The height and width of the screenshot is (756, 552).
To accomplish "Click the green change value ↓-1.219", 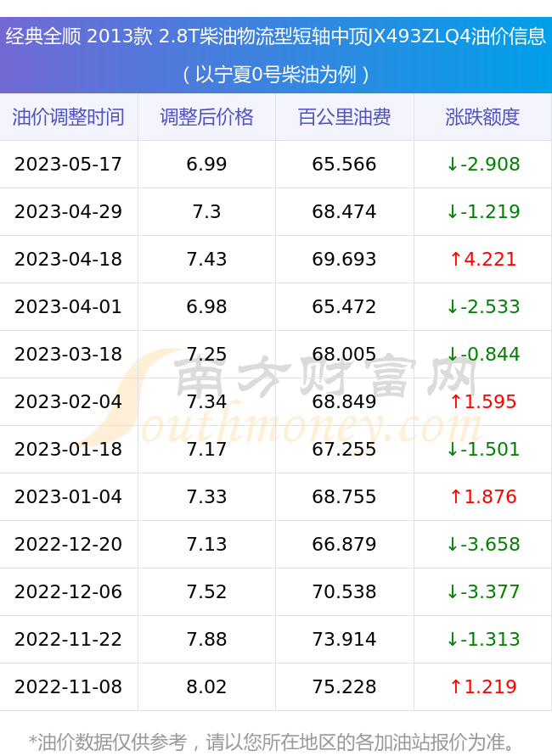I will tap(483, 211).
